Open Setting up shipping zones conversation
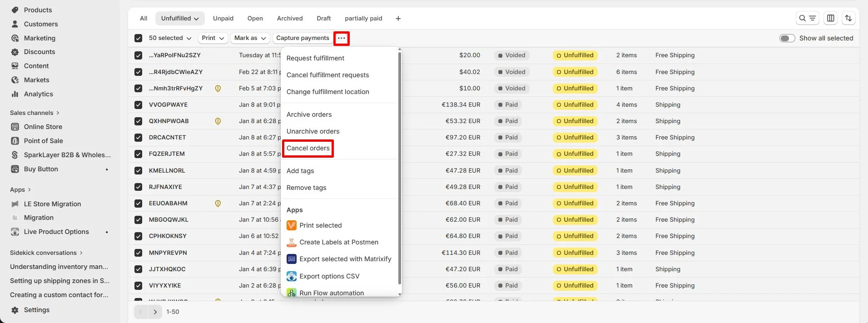 (60, 281)
